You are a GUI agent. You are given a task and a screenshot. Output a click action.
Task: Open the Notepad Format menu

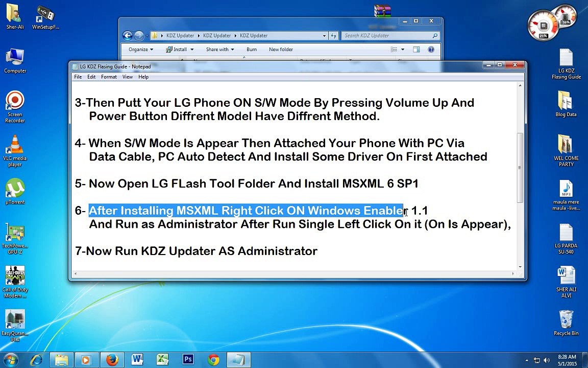point(109,77)
